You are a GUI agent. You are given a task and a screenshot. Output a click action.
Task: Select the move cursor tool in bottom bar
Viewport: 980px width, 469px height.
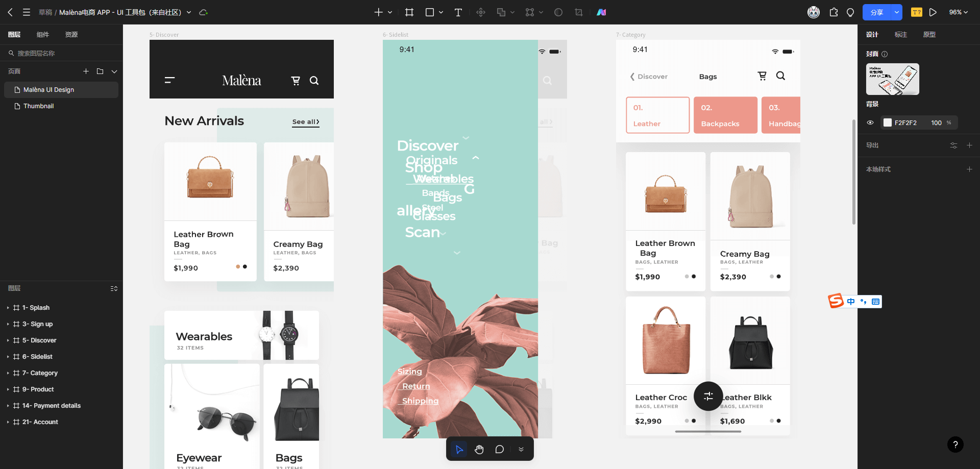click(459, 450)
